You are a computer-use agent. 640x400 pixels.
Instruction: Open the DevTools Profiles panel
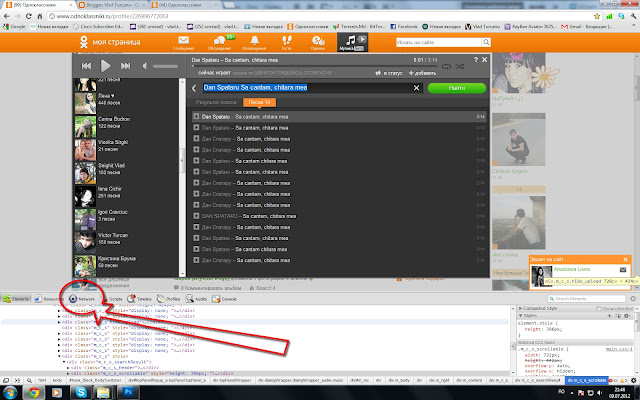coord(169,299)
